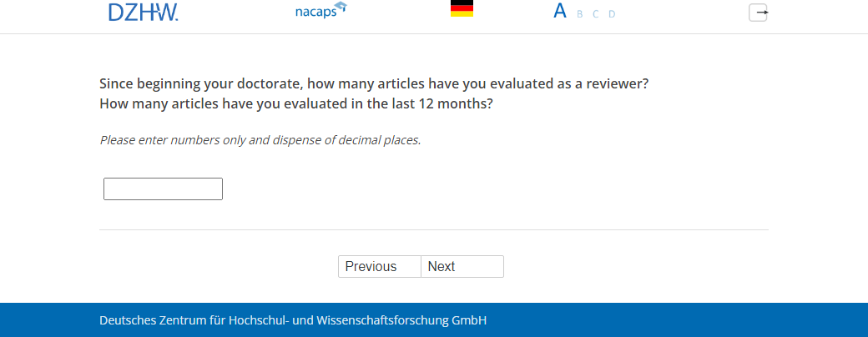This screenshot has width=868, height=337.
Task: Click the italic 'Please enter numbers only' hint
Action: tap(260, 140)
